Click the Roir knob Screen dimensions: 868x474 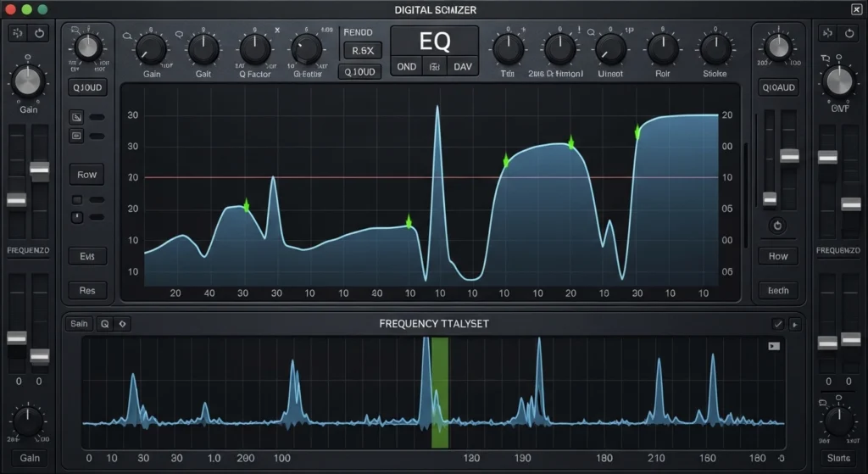[x=663, y=49]
